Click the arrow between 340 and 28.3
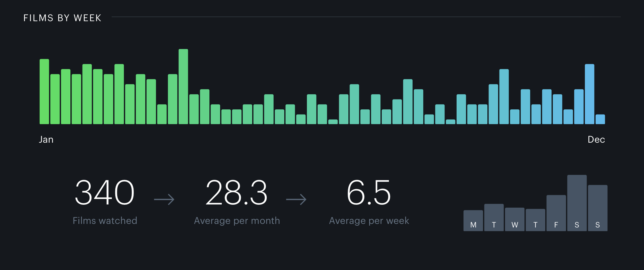This screenshot has width=644, height=270. (x=164, y=200)
